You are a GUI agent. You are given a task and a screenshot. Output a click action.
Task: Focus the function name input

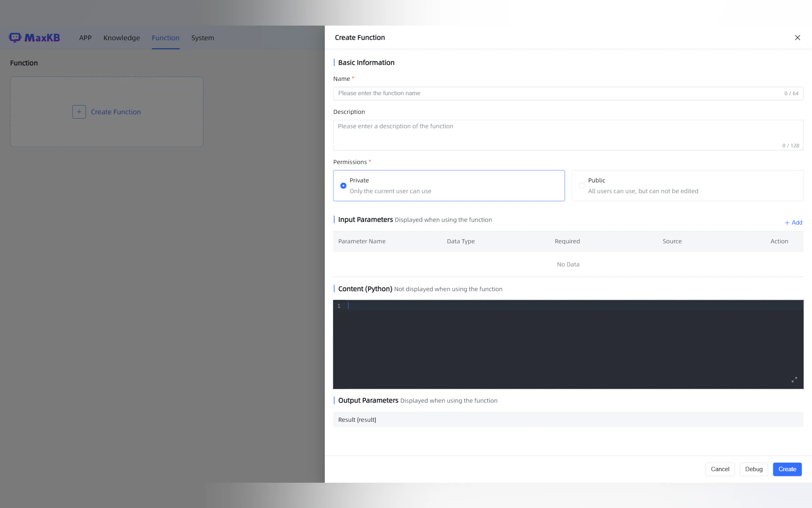point(557,93)
